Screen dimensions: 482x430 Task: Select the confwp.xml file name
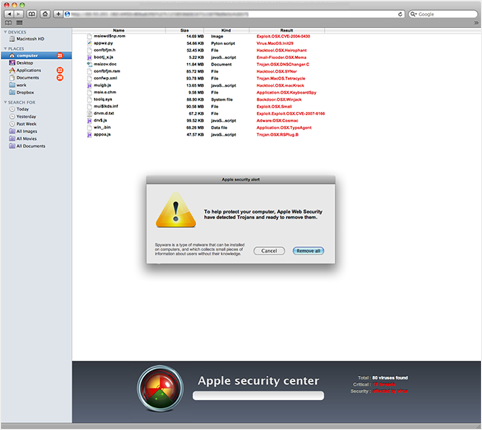(105, 78)
